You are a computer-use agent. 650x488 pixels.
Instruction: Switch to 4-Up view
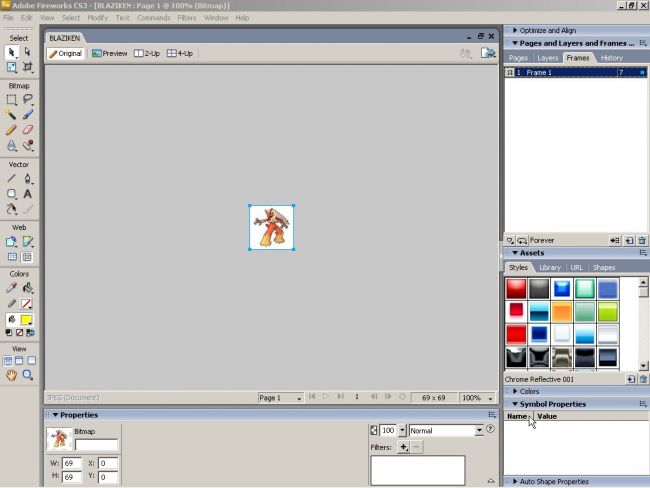coord(180,53)
